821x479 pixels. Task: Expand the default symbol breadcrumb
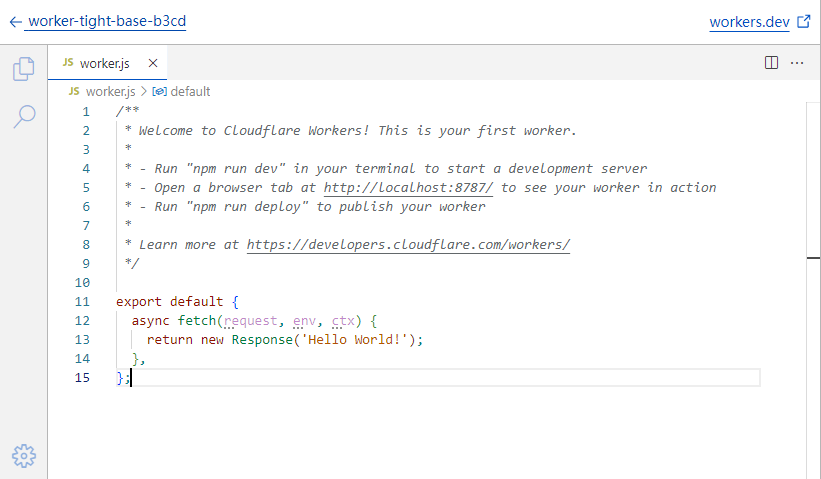189,91
